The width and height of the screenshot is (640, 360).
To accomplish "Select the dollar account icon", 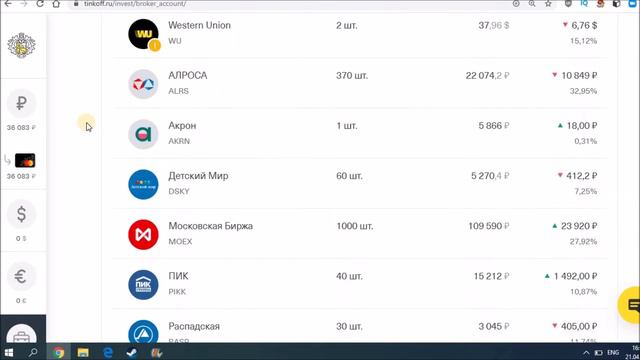I will 22,214.
